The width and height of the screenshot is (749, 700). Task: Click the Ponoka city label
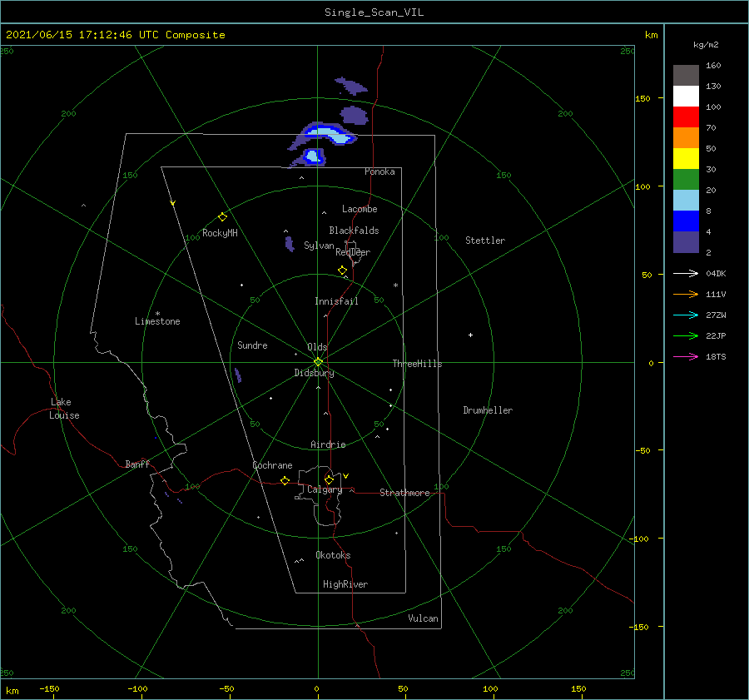pyautogui.click(x=379, y=171)
